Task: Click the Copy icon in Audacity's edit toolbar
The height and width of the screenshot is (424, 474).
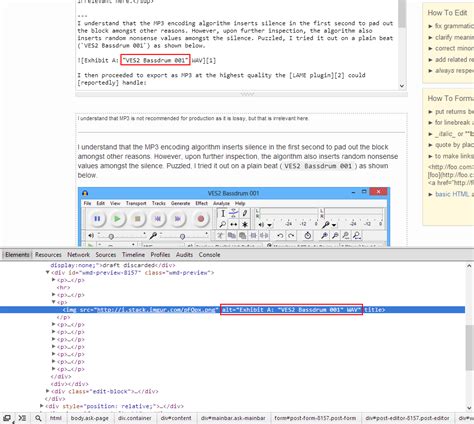Action: tap(231, 236)
